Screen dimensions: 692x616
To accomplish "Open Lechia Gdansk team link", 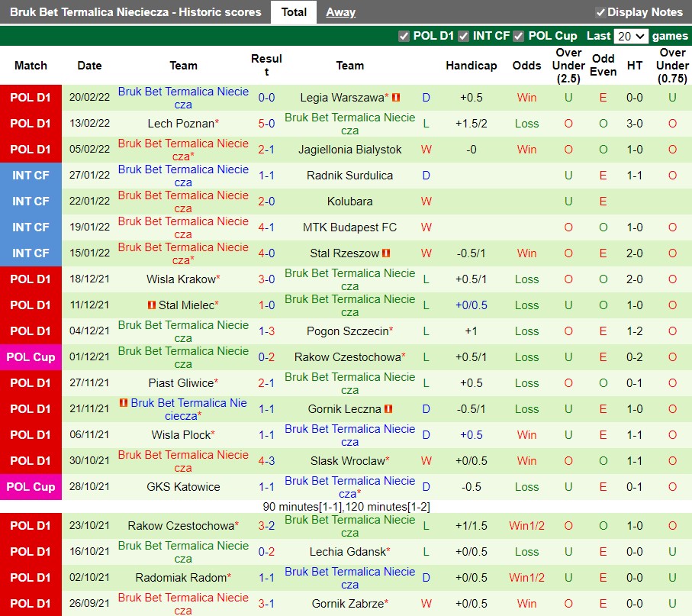I will pos(349,552).
